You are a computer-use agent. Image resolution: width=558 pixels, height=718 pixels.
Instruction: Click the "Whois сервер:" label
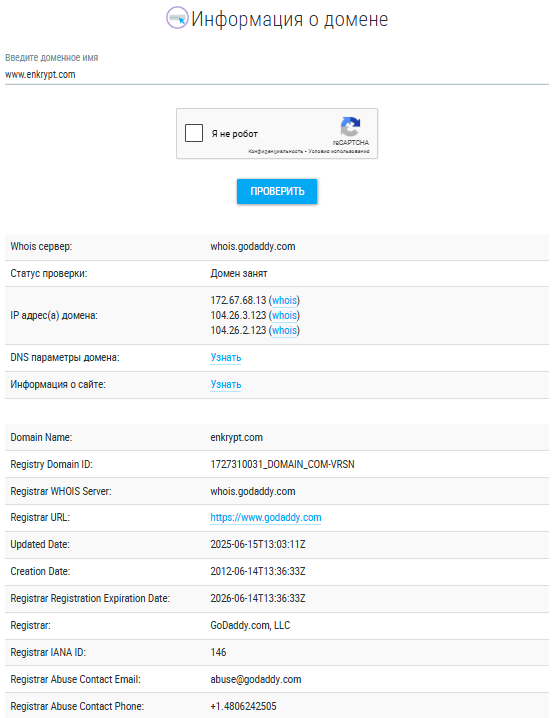point(41,246)
